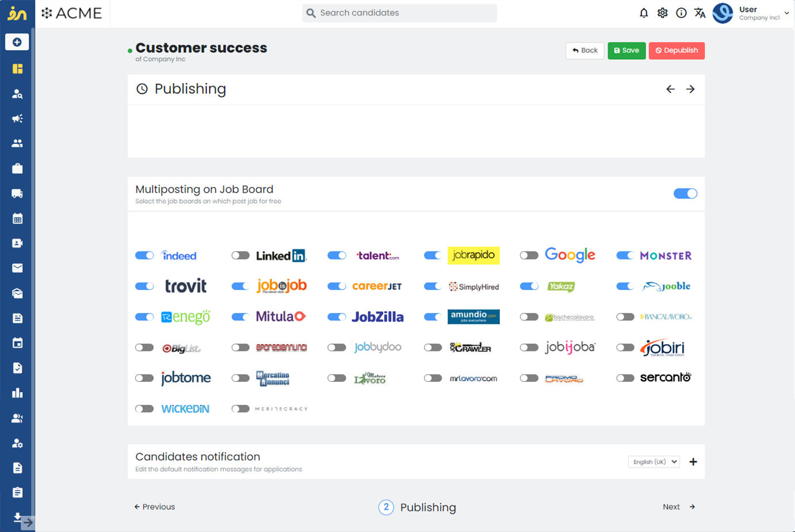Open the clipboard icon in sidebar
The height and width of the screenshot is (532, 795).
click(17, 492)
